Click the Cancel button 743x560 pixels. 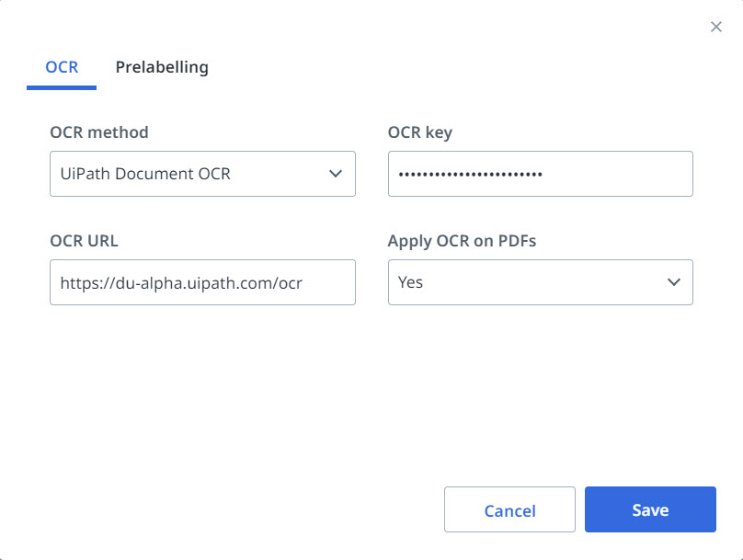pos(509,509)
